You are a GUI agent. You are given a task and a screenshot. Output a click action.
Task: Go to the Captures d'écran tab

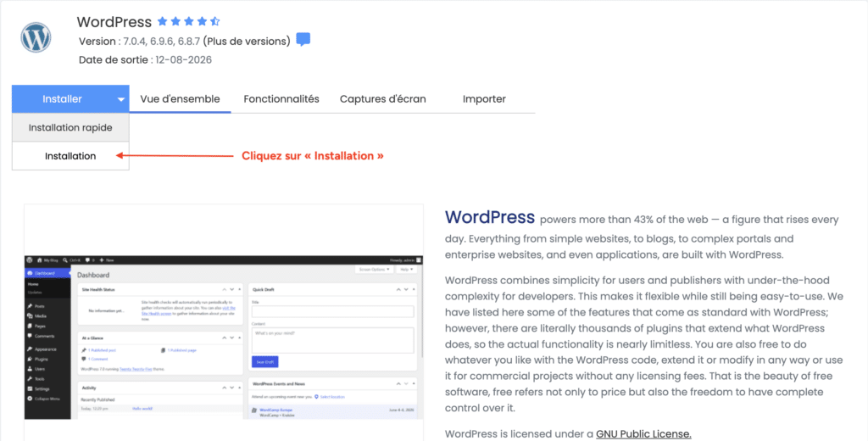tap(383, 99)
